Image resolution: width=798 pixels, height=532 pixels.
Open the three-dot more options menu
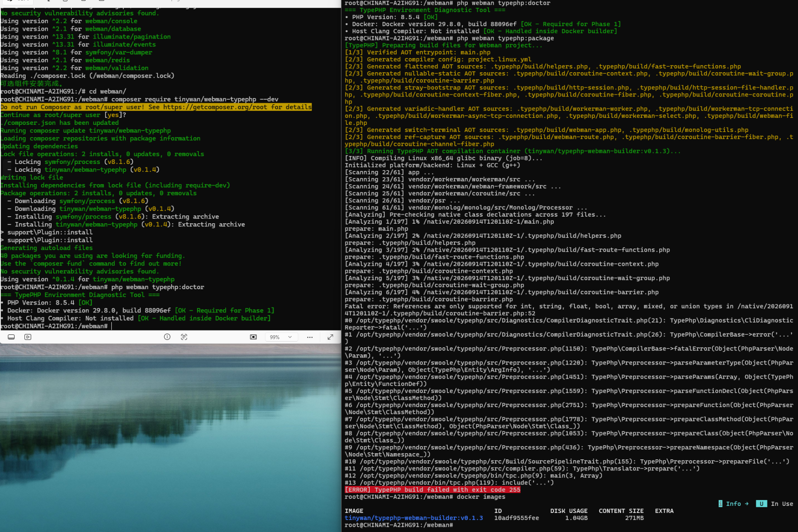coord(310,337)
